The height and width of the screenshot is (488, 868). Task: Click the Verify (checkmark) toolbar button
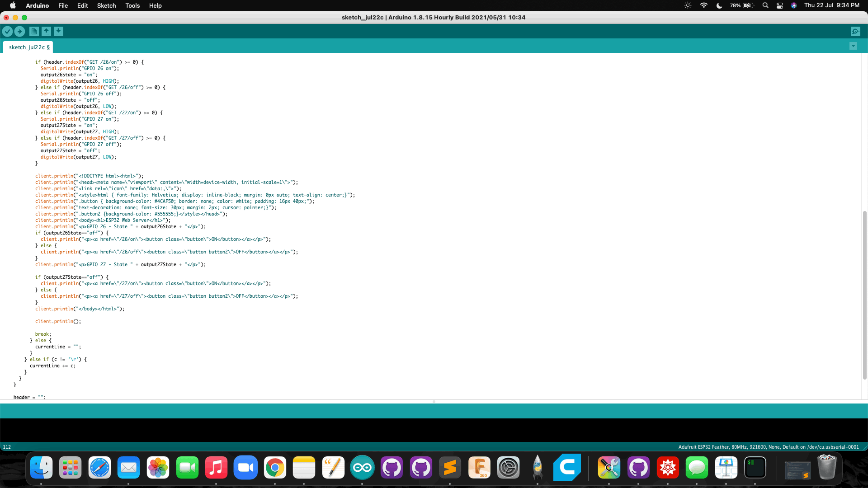click(7, 31)
